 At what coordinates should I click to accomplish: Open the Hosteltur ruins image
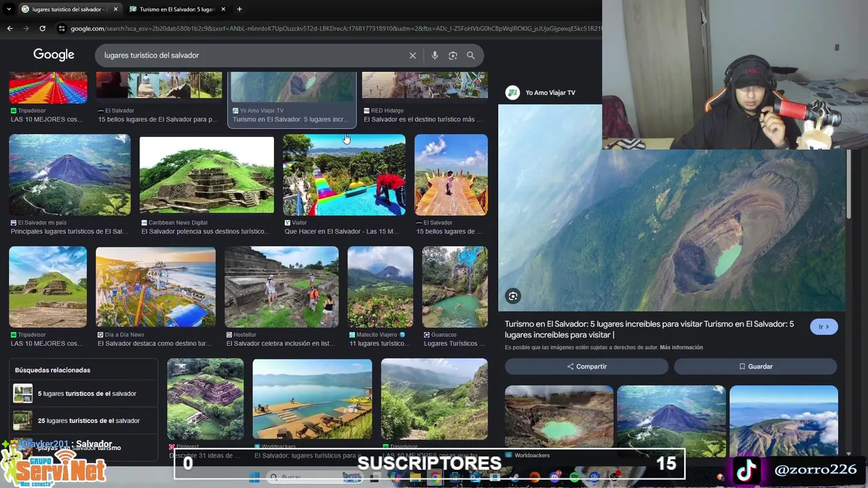click(x=281, y=287)
